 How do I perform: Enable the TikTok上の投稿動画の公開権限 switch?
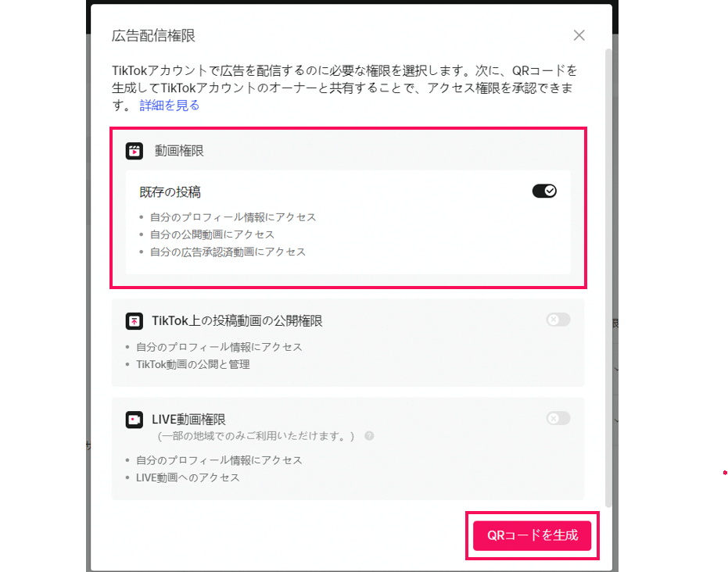point(558,320)
